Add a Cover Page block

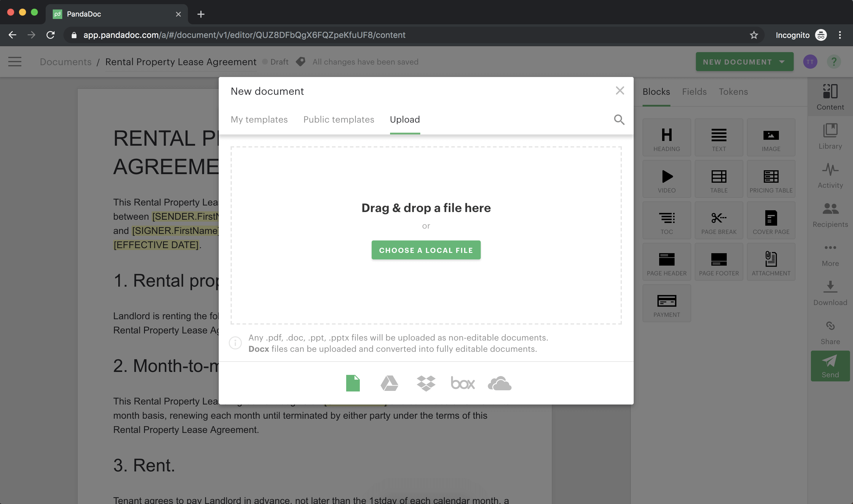(x=771, y=220)
